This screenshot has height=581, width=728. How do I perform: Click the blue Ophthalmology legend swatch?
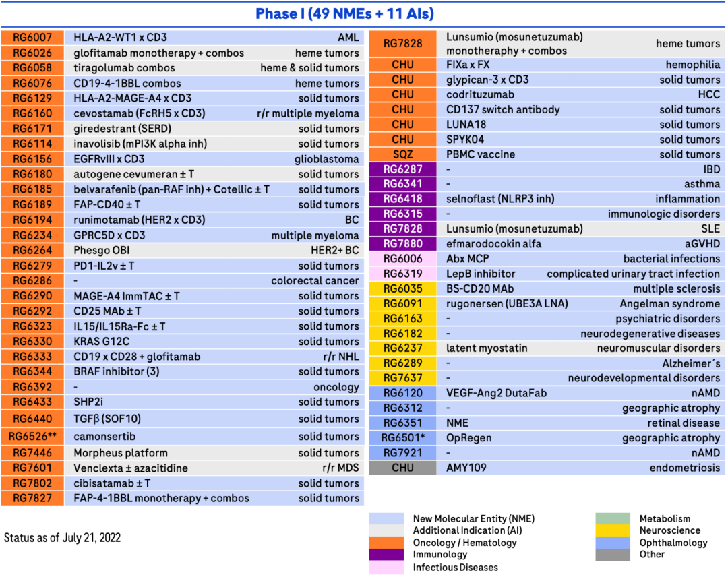[x=613, y=543]
